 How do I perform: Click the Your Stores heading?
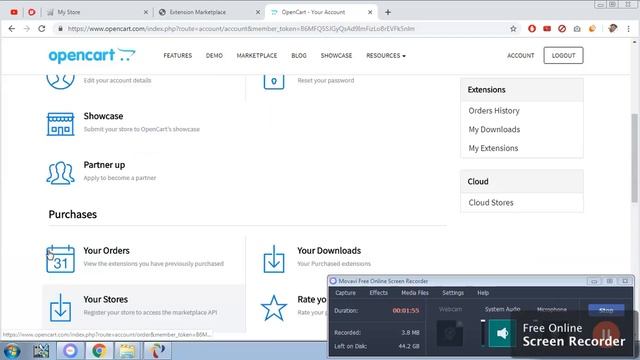click(106, 299)
